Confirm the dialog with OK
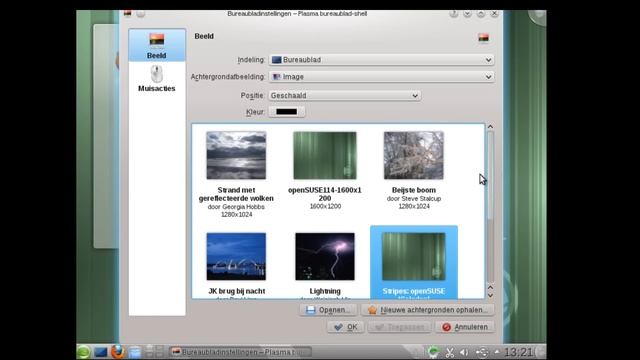The image size is (640, 360). pyautogui.click(x=346, y=327)
